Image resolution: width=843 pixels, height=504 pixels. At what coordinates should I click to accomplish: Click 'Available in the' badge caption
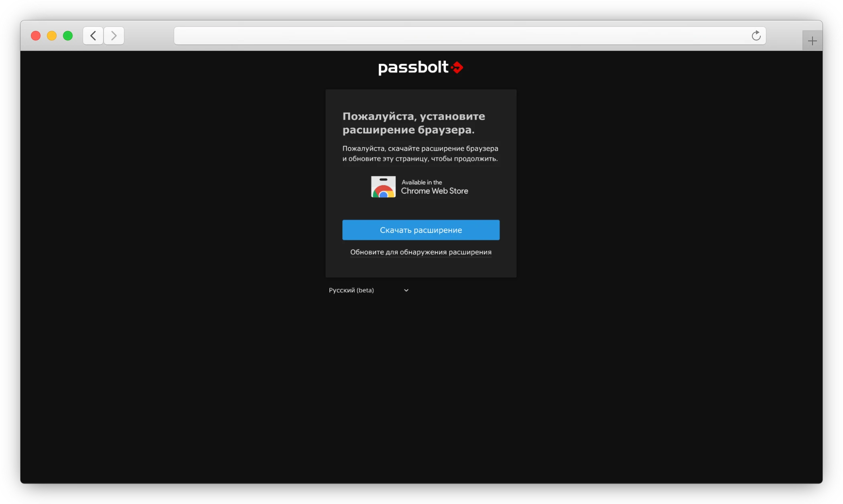[x=421, y=182]
